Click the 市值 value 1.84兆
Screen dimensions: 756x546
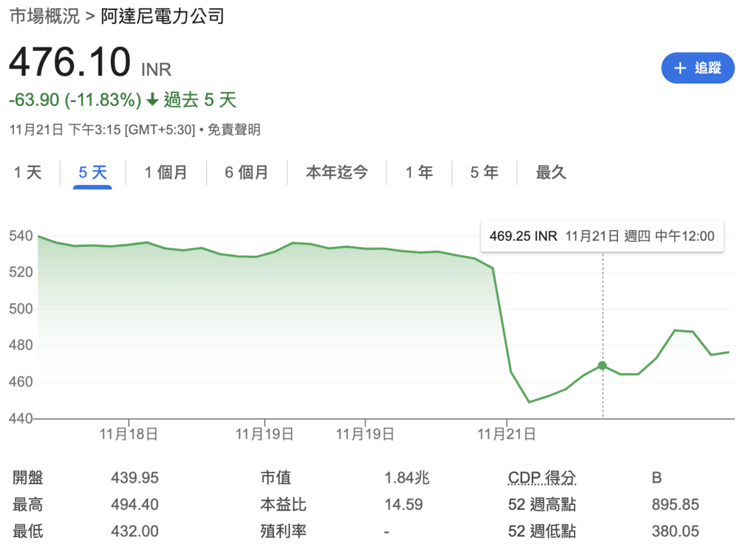(407, 478)
